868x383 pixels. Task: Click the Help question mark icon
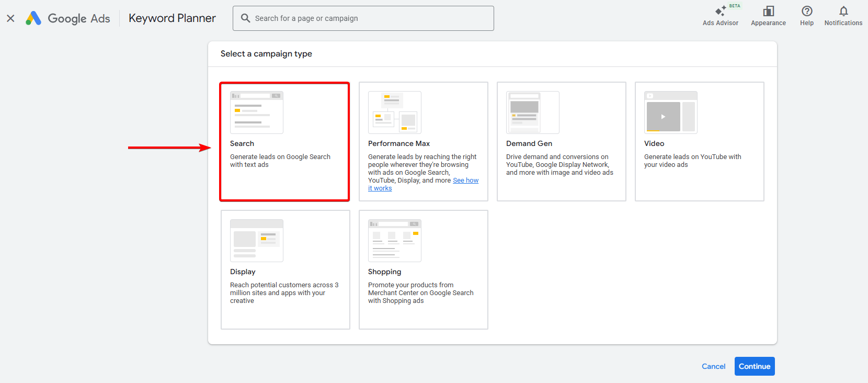point(807,12)
